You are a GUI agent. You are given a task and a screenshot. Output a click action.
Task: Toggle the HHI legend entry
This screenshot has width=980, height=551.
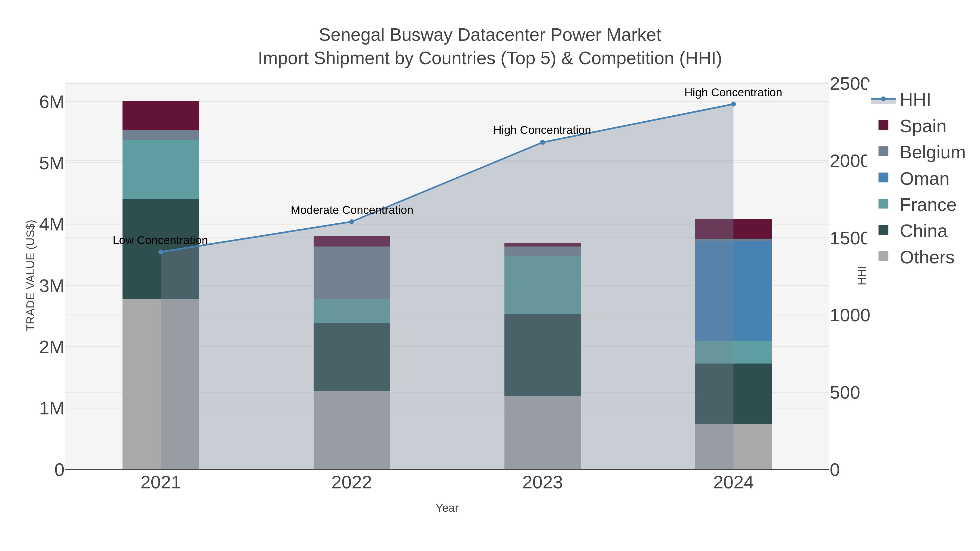(901, 100)
